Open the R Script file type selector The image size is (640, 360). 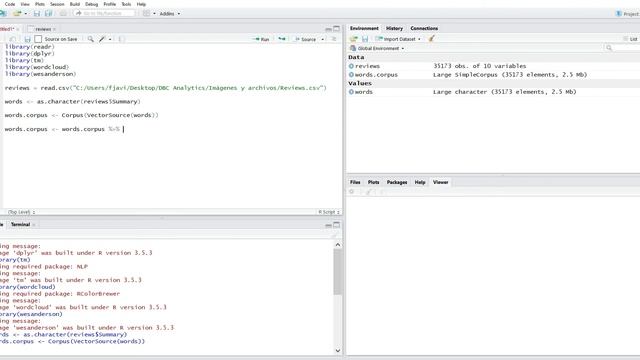(329, 212)
